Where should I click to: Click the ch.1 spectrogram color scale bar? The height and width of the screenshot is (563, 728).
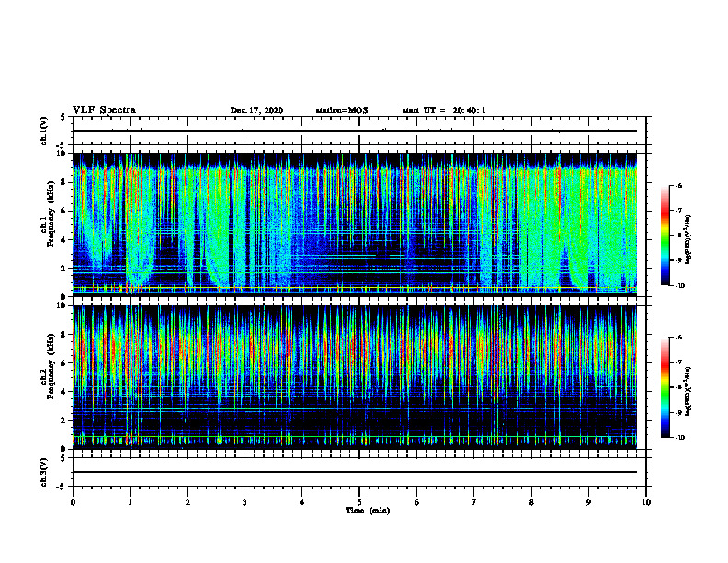pyautogui.click(x=665, y=236)
